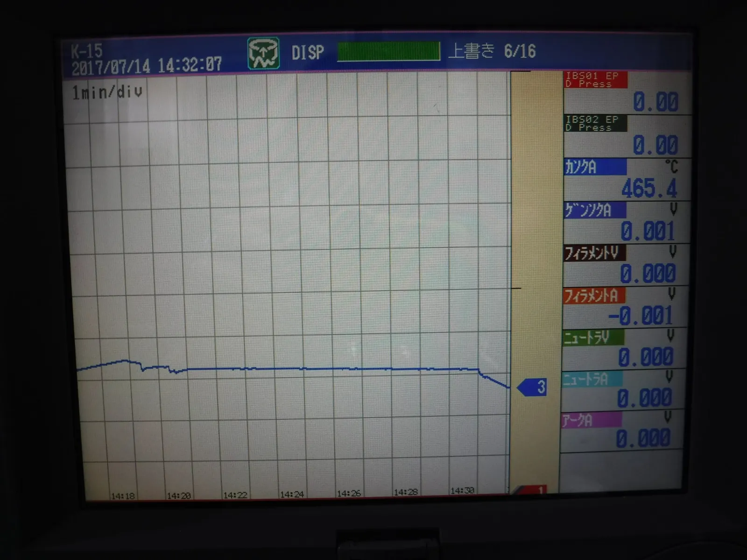
Task: Click the -0.001 フィラメントA value
Action: (641, 316)
